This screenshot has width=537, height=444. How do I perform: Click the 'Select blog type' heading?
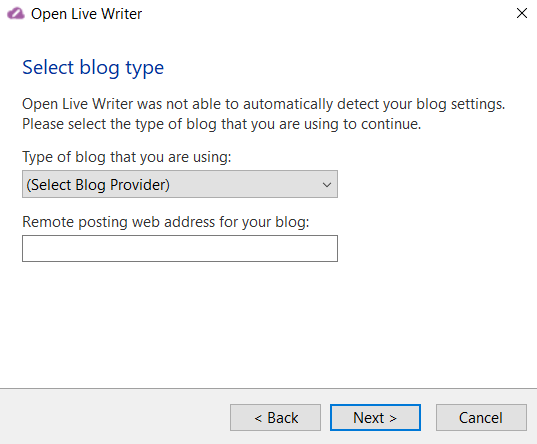click(93, 68)
